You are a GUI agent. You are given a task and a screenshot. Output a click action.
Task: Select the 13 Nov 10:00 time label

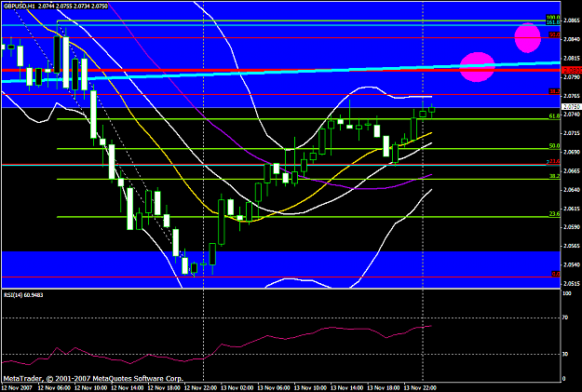[x=310, y=388]
